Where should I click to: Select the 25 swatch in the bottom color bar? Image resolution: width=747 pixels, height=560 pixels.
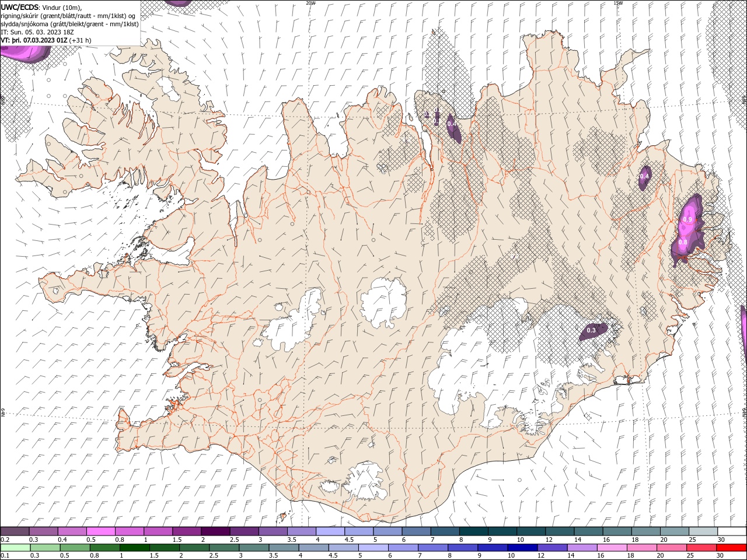701,547
